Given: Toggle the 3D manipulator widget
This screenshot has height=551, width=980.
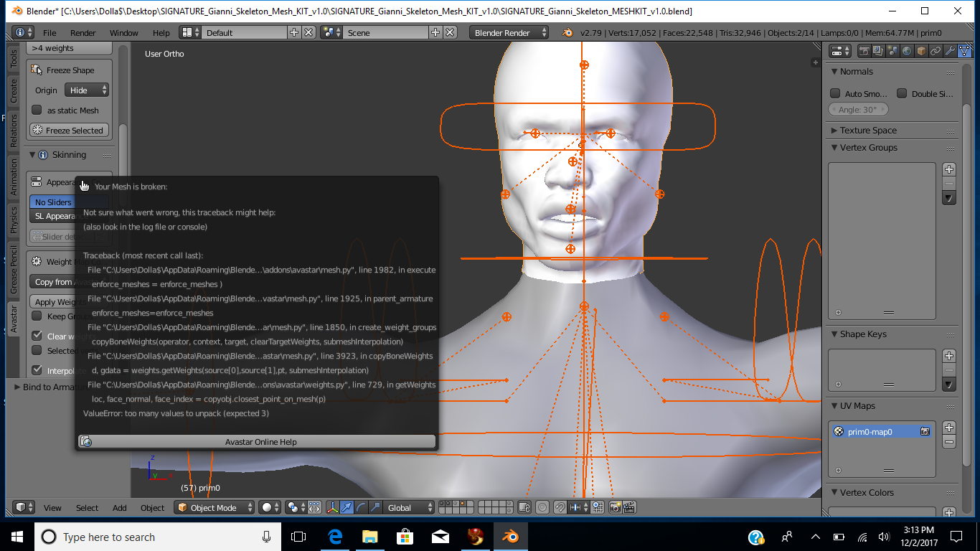Looking at the screenshot, I should (x=333, y=507).
